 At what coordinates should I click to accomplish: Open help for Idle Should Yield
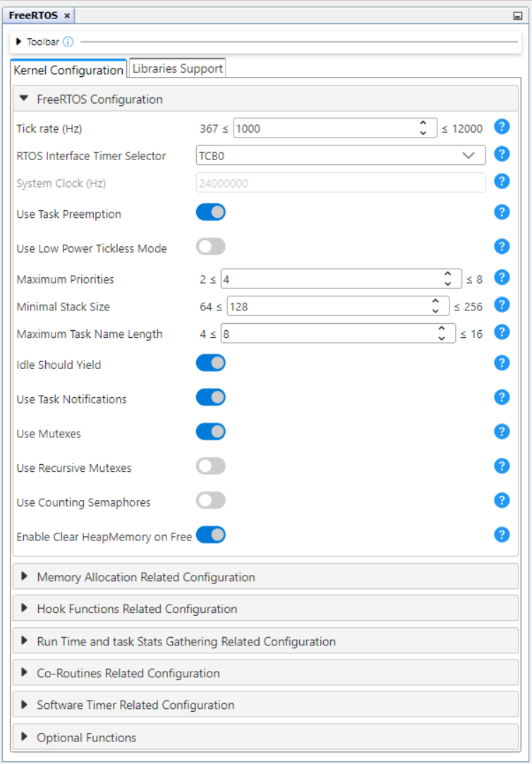502,363
